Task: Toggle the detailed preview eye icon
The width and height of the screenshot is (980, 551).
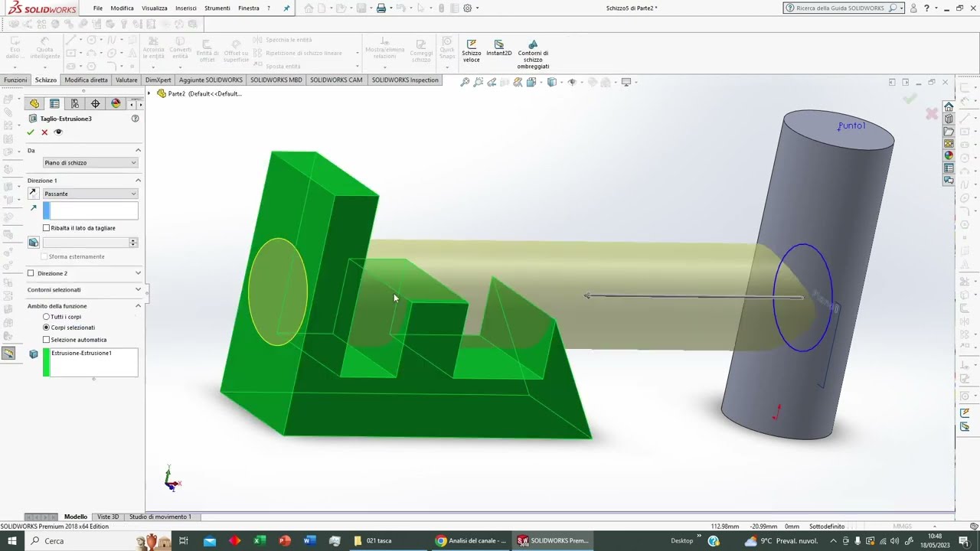Action: (58, 132)
